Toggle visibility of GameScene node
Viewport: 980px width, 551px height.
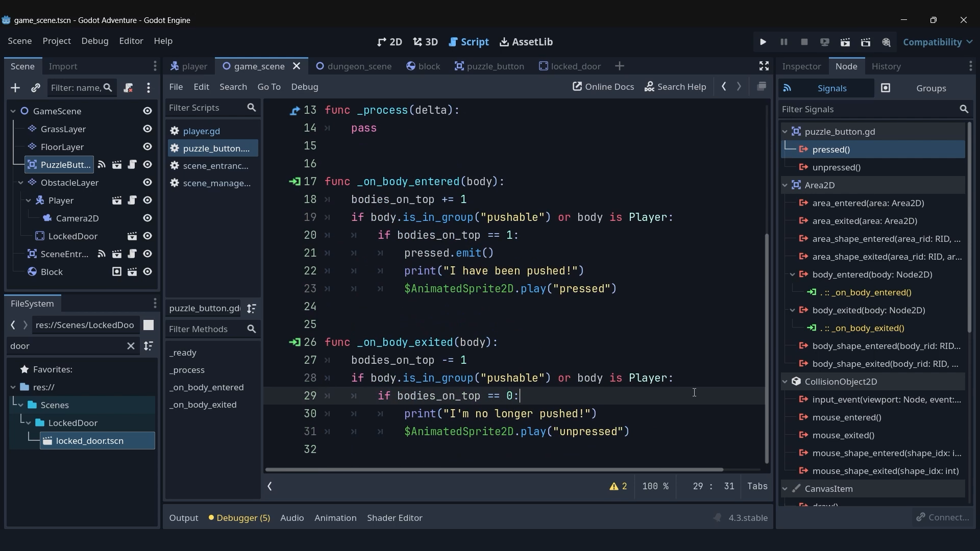point(148,111)
